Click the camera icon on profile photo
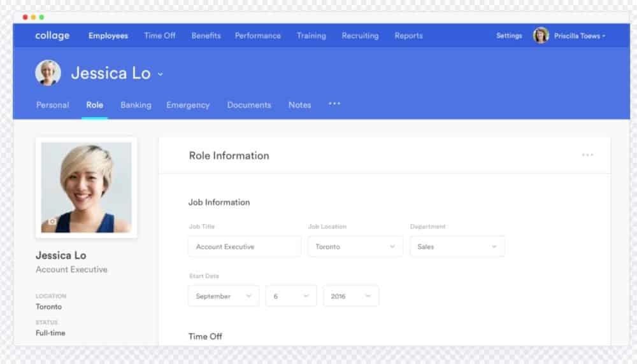 click(x=52, y=222)
